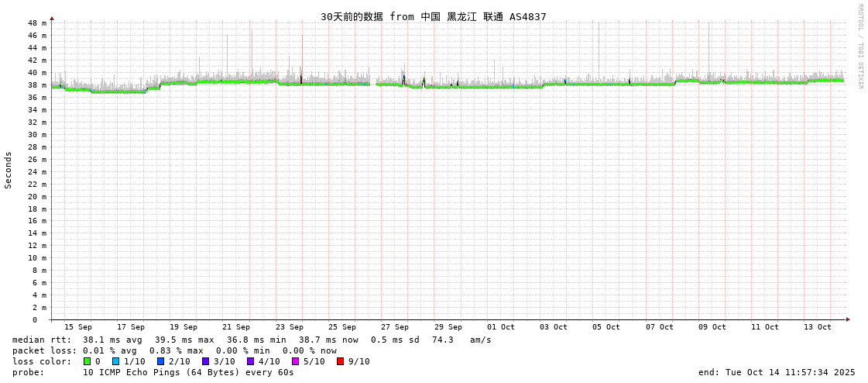Click the 01 Oct date label

(501, 327)
